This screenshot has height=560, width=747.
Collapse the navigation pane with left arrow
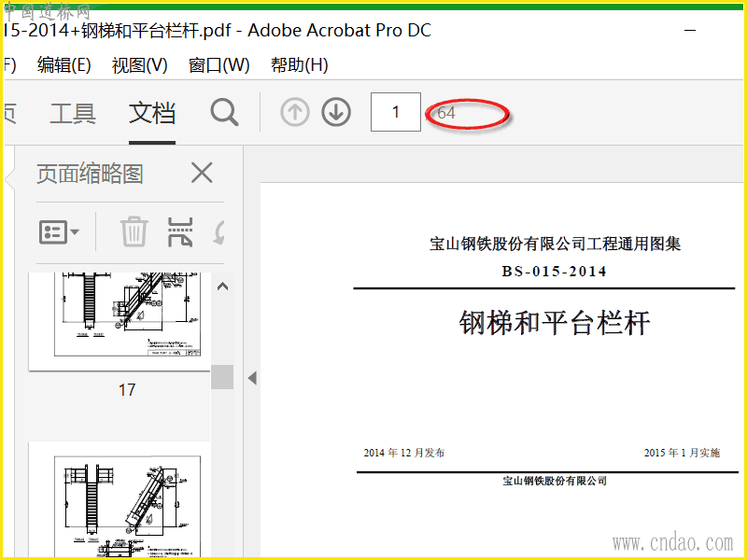(x=252, y=378)
